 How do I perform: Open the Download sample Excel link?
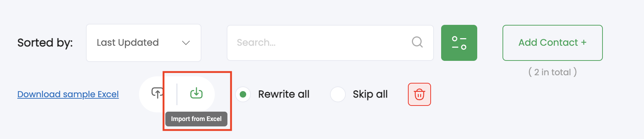point(68,94)
